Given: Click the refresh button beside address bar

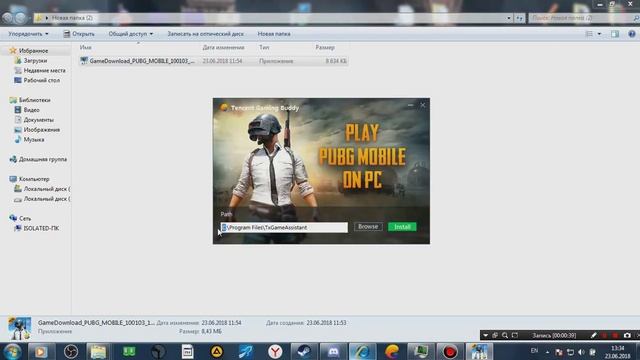Looking at the screenshot, I should [519, 18].
